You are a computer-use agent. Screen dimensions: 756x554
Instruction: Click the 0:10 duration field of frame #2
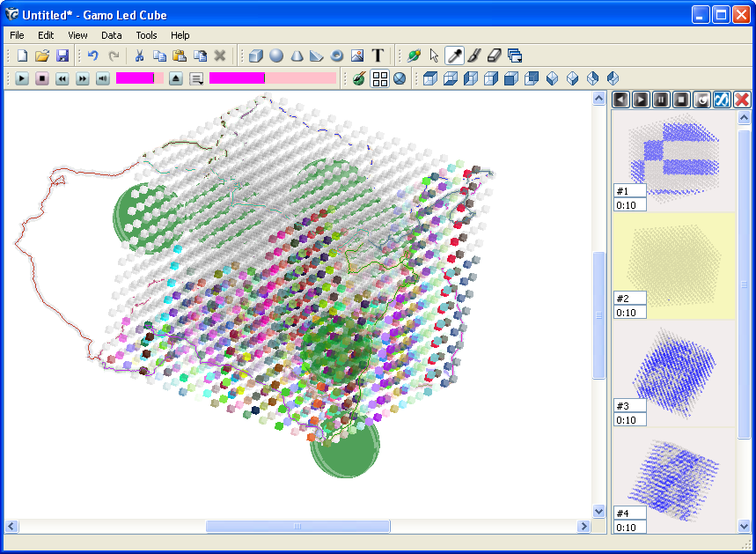630,312
